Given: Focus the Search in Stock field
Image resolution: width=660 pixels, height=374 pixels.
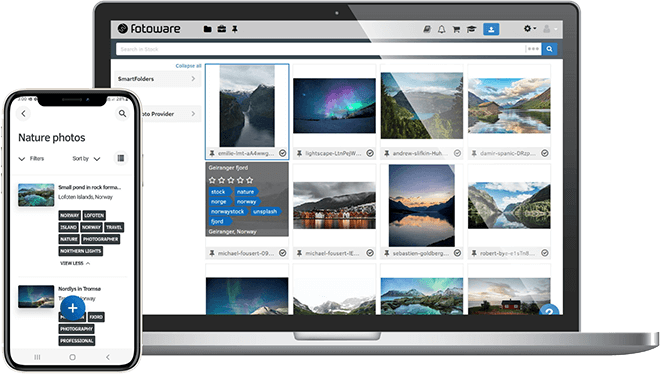Looking at the screenshot, I should pyautogui.click(x=320, y=49).
